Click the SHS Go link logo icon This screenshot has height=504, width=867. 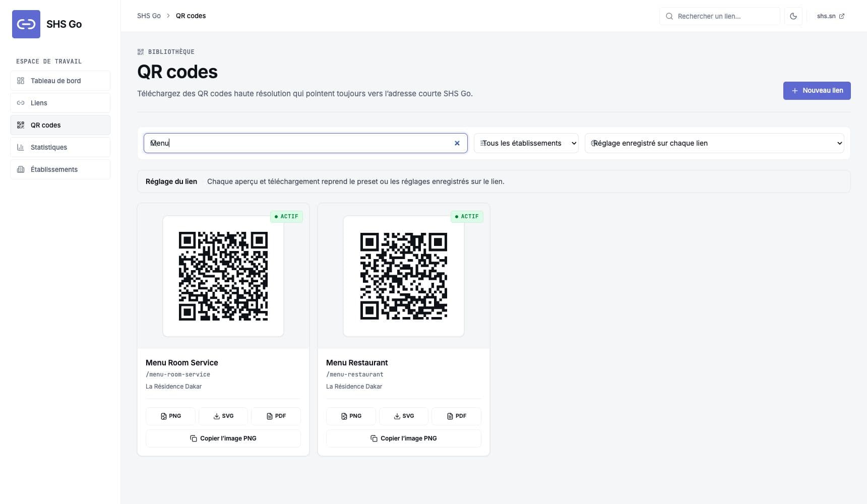pos(26,24)
